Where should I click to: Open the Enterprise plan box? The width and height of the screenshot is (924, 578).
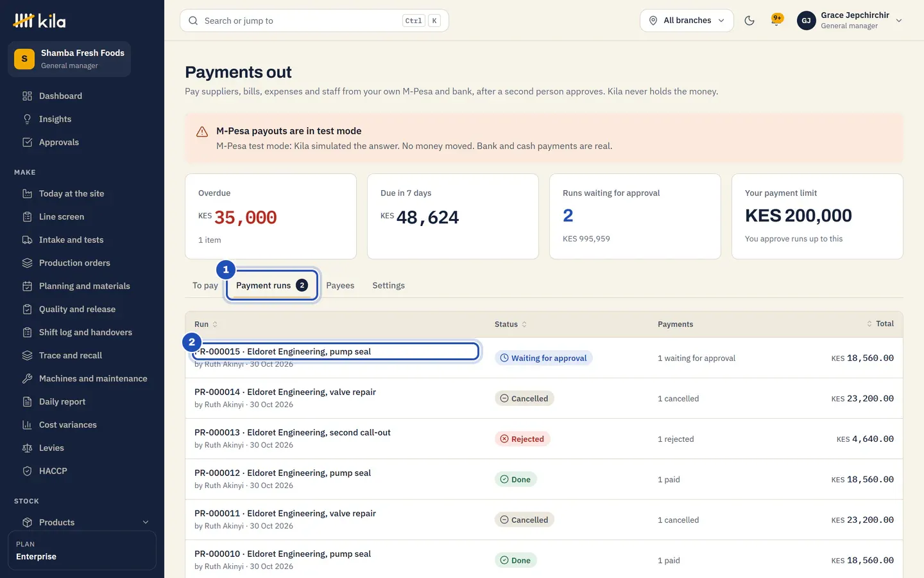click(82, 550)
